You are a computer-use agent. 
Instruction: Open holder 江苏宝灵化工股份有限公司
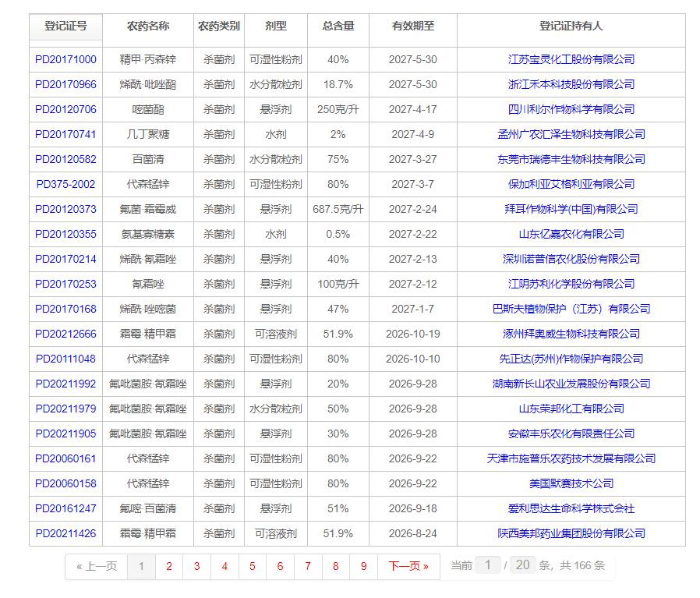click(571, 59)
